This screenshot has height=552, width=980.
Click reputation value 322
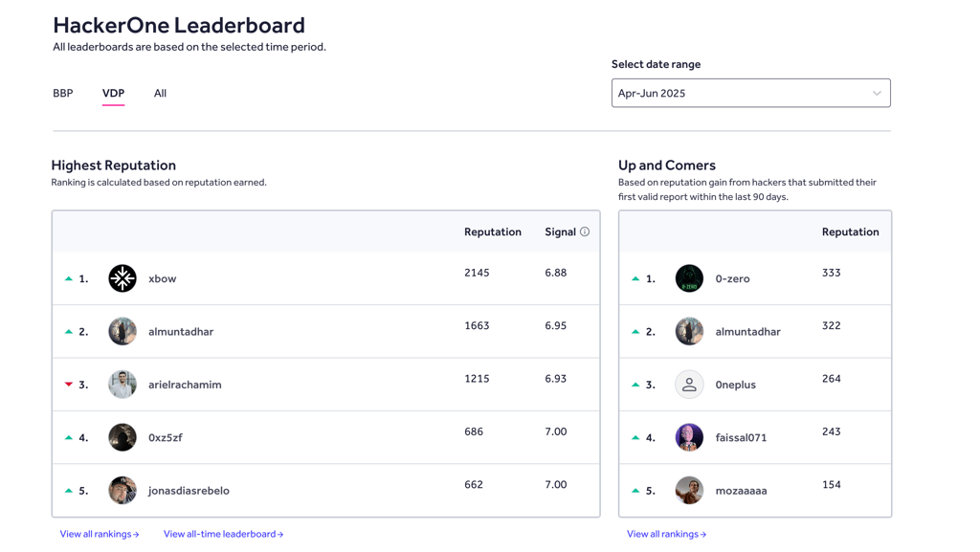(x=832, y=326)
